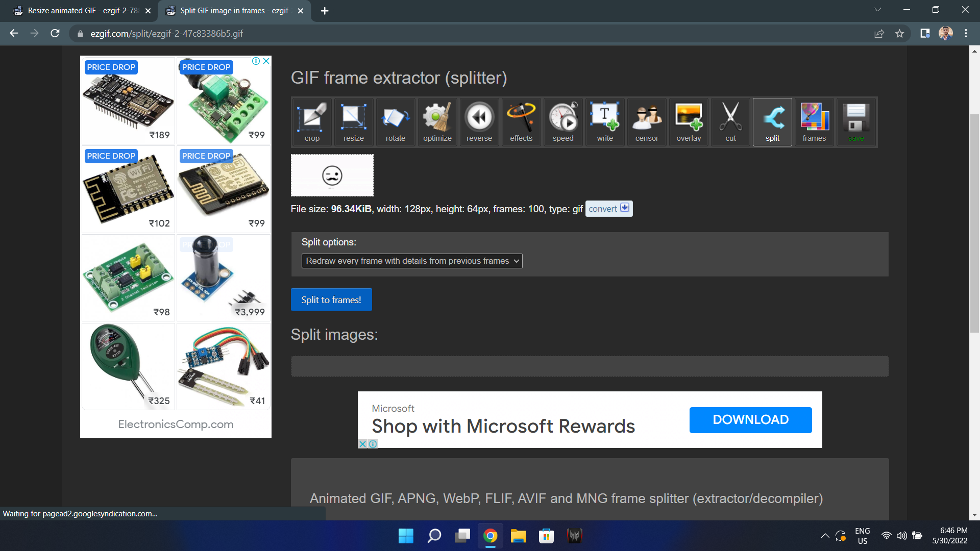The height and width of the screenshot is (551, 980).
Task: Click the convert button next to file info
Action: [608, 209]
